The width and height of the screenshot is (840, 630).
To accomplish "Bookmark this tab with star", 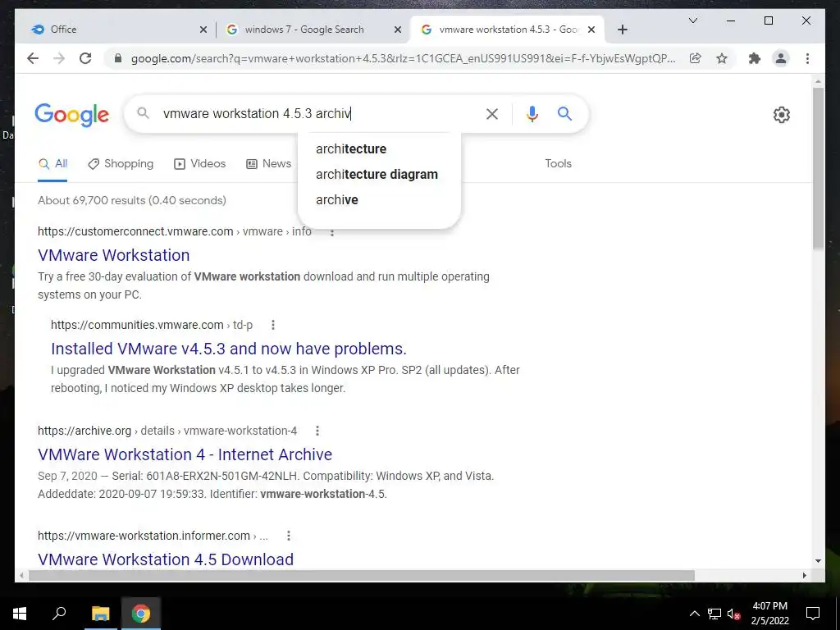I will (x=722, y=58).
